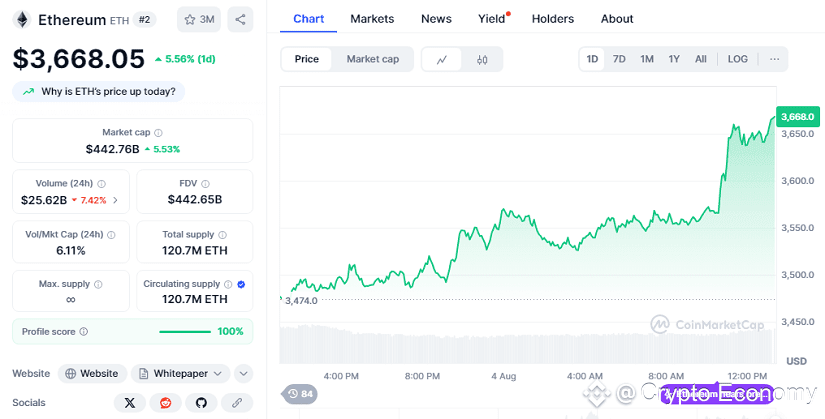The image size is (825, 419).
Task: Click the Ethereum logo icon
Action: coord(22,20)
